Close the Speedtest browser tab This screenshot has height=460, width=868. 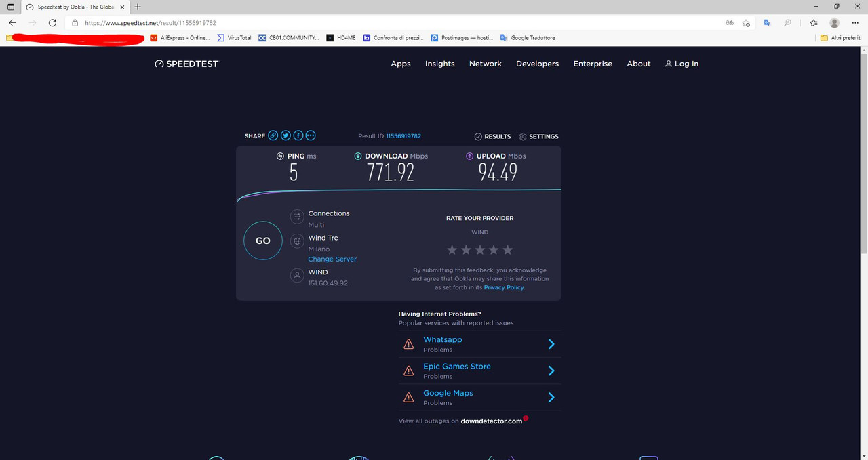point(123,7)
